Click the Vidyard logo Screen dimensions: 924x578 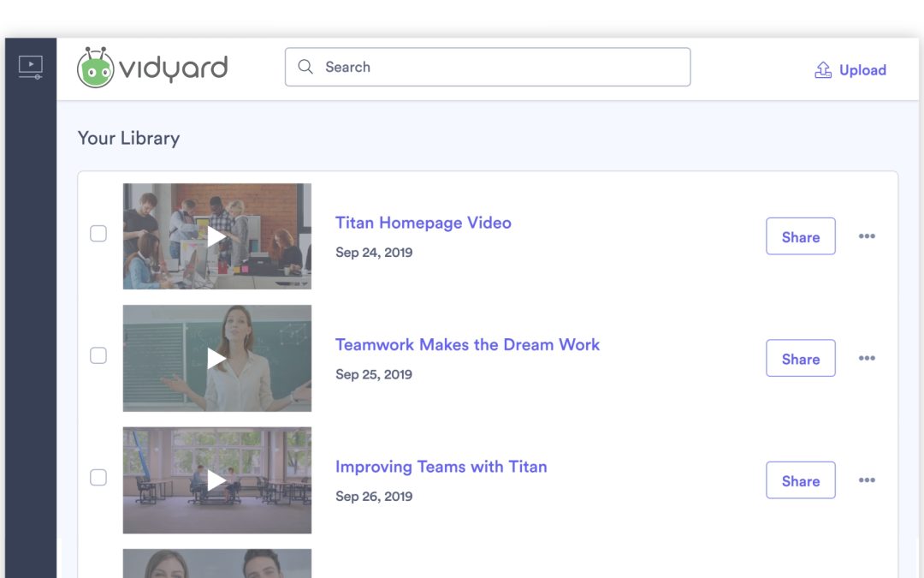(x=152, y=68)
